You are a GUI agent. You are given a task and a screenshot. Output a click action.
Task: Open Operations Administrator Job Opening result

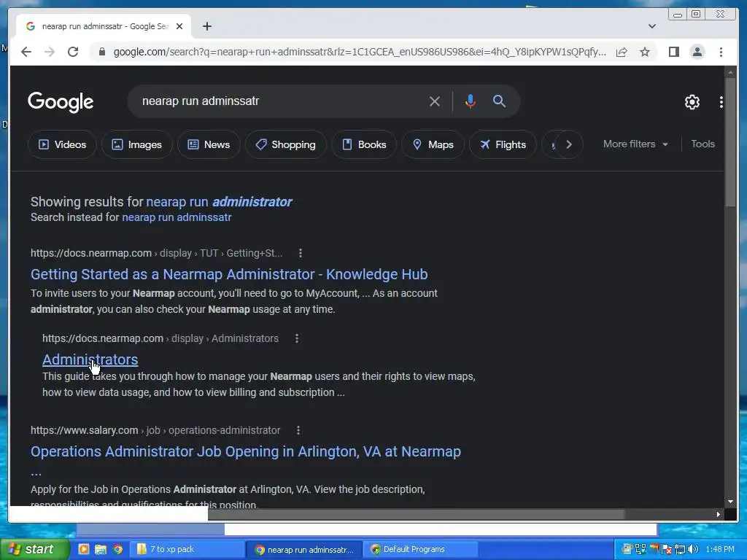point(246,451)
